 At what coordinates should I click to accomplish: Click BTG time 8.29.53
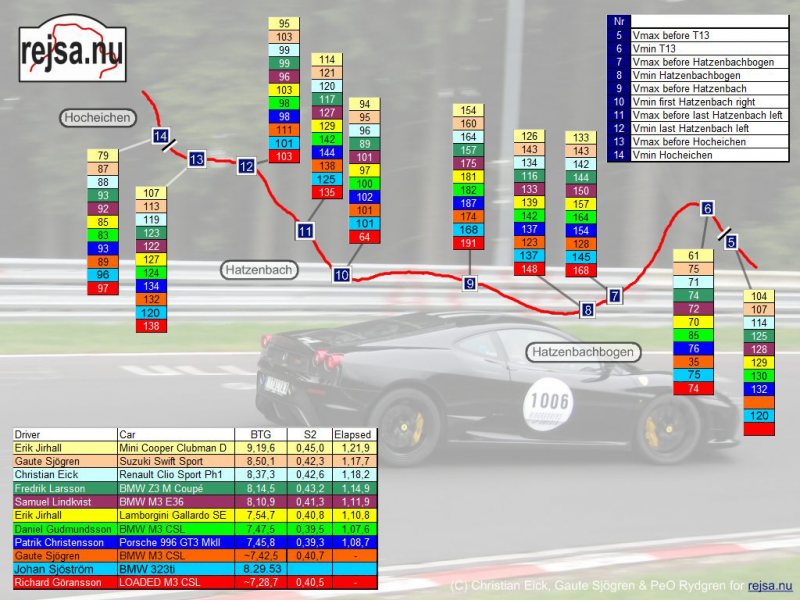(x=261, y=569)
